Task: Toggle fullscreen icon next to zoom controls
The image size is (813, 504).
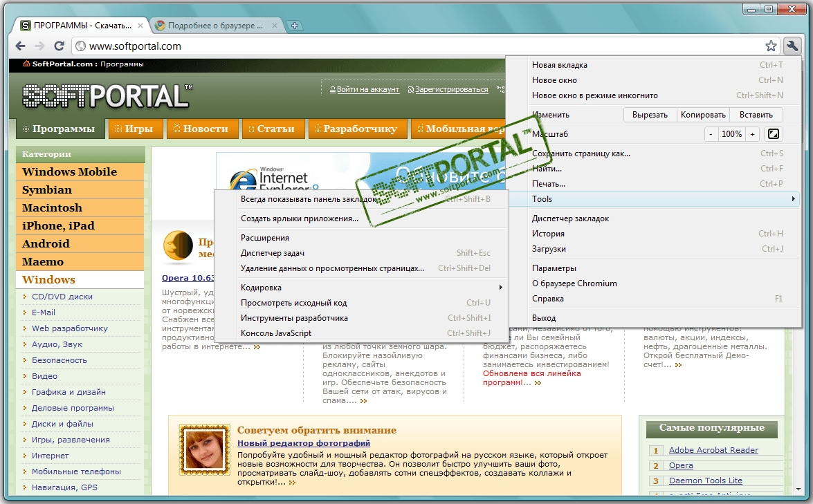Action: pyautogui.click(x=773, y=133)
